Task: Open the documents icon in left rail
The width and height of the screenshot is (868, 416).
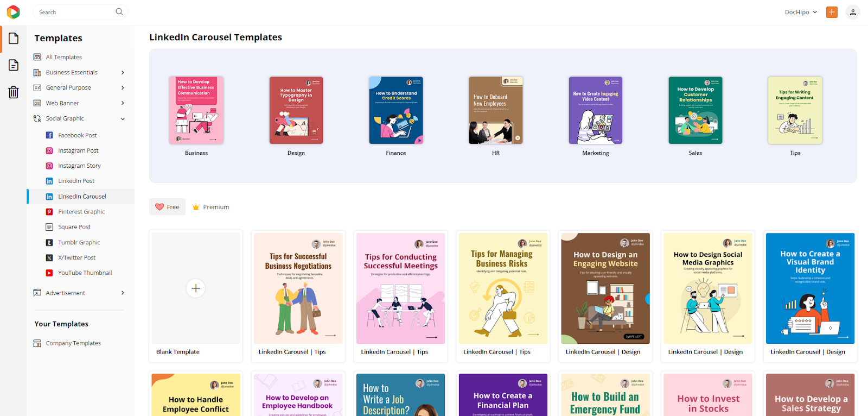Action: tap(14, 65)
